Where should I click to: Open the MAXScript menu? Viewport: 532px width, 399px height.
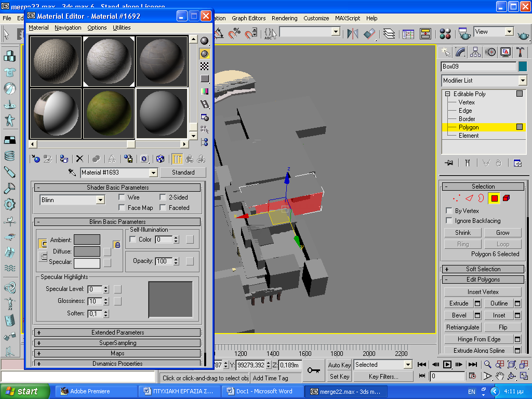point(348,18)
